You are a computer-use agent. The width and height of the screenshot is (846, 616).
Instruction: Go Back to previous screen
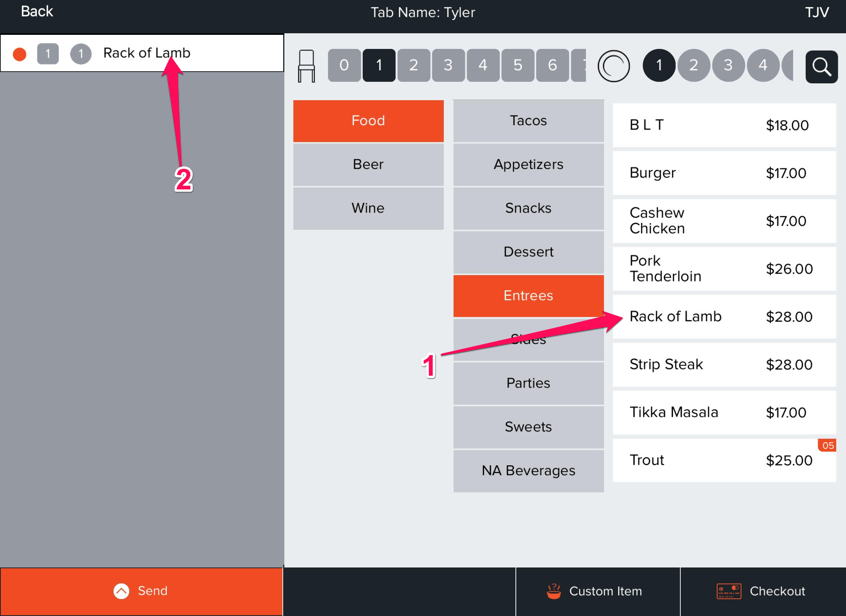coord(37,12)
